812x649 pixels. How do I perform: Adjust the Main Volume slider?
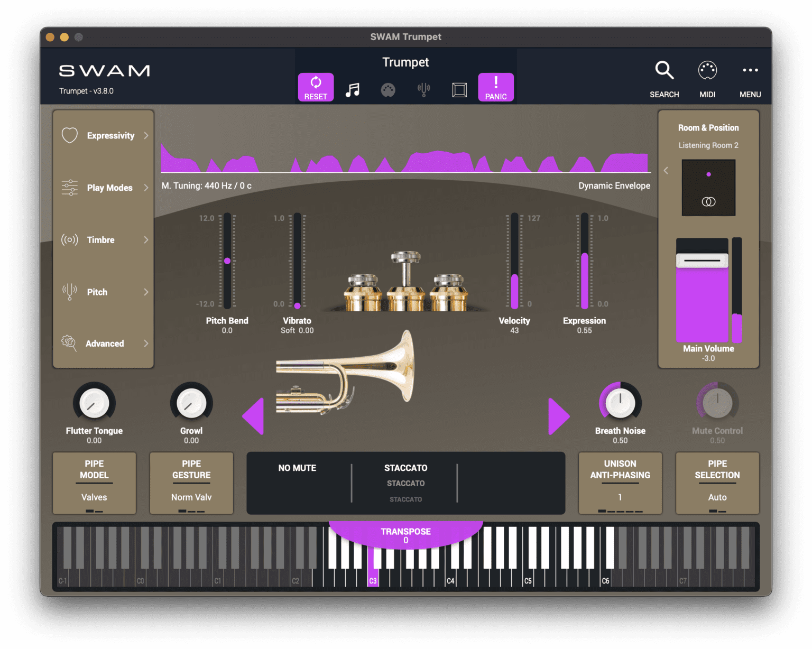click(702, 260)
